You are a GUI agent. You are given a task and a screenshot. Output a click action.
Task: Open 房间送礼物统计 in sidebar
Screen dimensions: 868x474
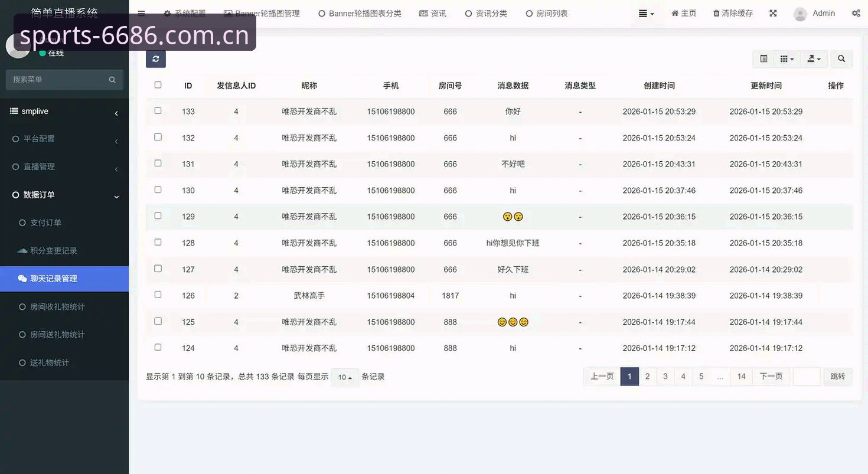[64, 335]
